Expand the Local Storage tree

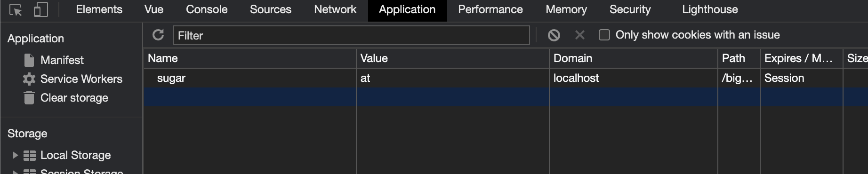coord(15,155)
